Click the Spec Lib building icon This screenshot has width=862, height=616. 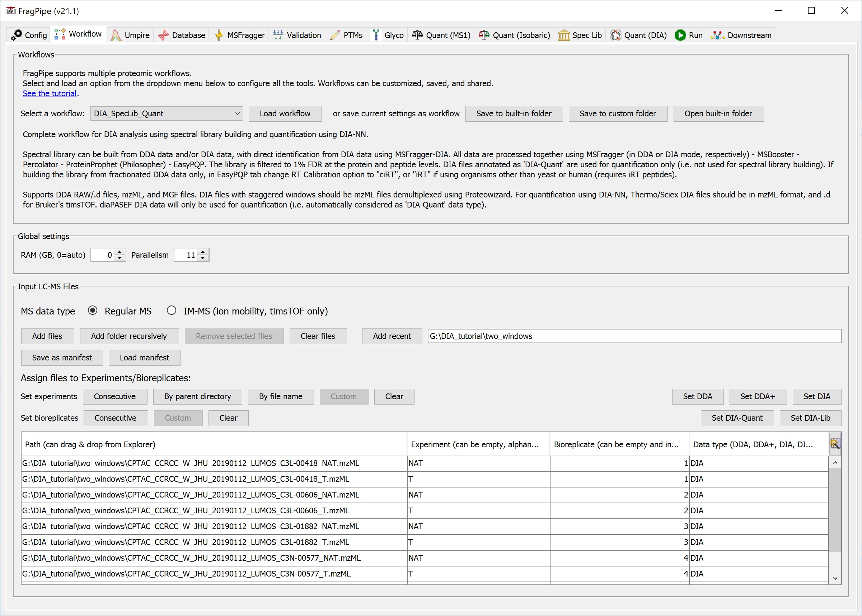(563, 35)
